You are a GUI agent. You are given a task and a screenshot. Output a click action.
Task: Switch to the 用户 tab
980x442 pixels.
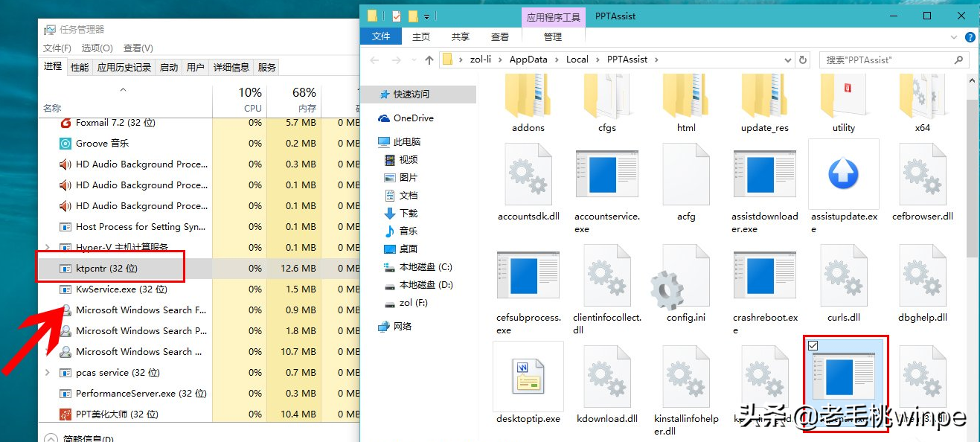[196, 67]
